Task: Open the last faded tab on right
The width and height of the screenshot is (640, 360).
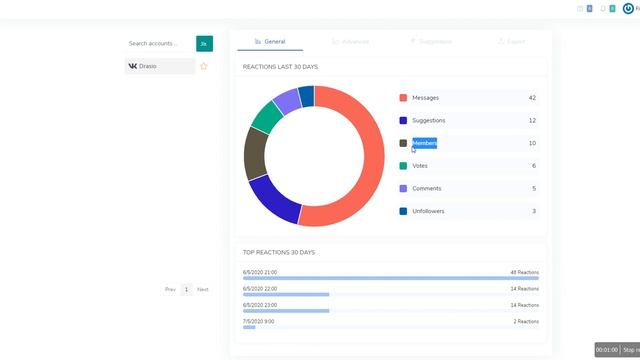Action: 511,42
